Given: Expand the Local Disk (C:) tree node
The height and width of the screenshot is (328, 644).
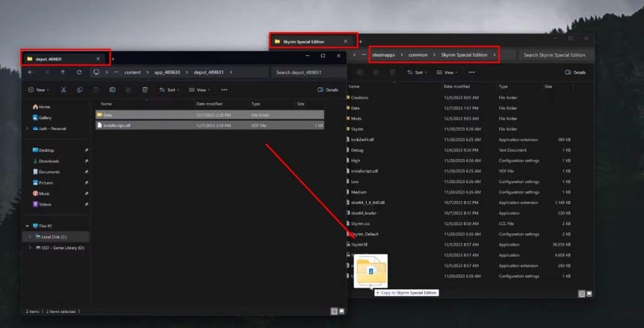Looking at the screenshot, I should (x=30, y=237).
